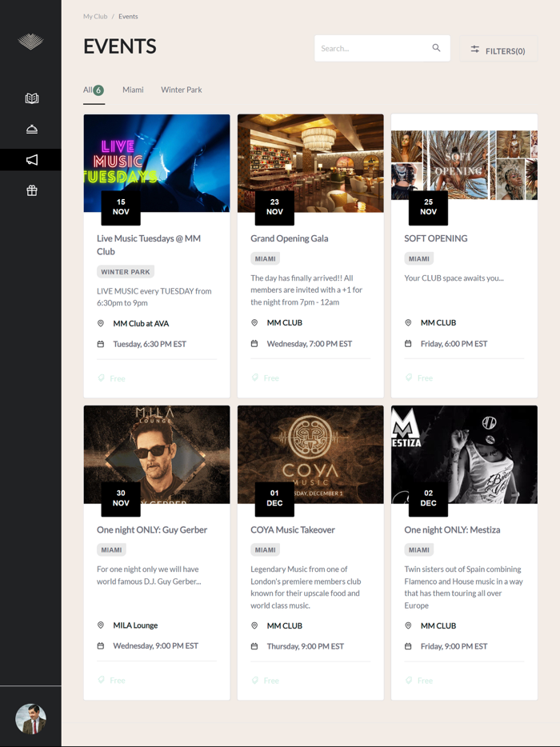This screenshot has width=560, height=747.
Task: Open the gift box icon in sidebar
Action: pyautogui.click(x=31, y=190)
